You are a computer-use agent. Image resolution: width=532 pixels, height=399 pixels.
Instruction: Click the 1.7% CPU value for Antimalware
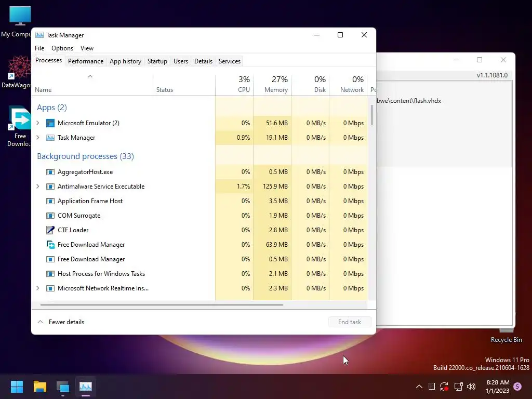(243, 187)
